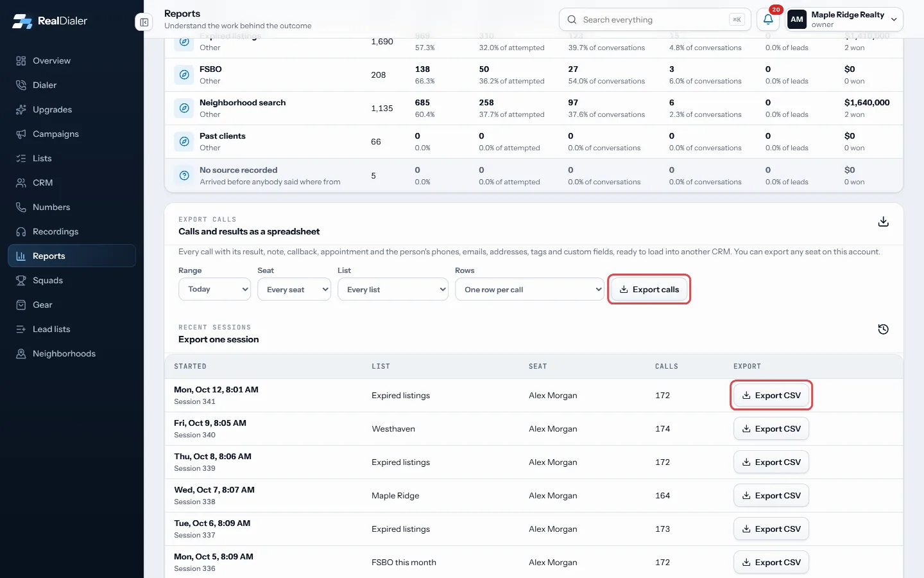Open Campaigns from the sidebar

click(72, 134)
